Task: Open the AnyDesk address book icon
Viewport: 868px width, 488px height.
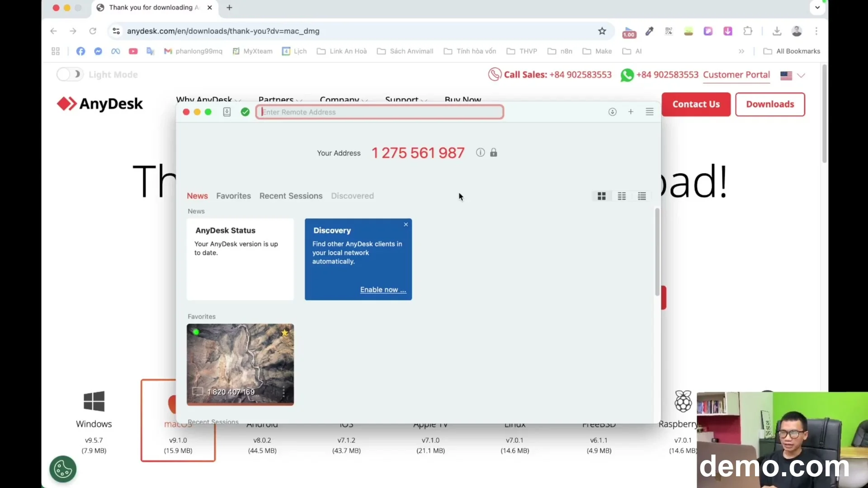Action: tap(227, 112)
